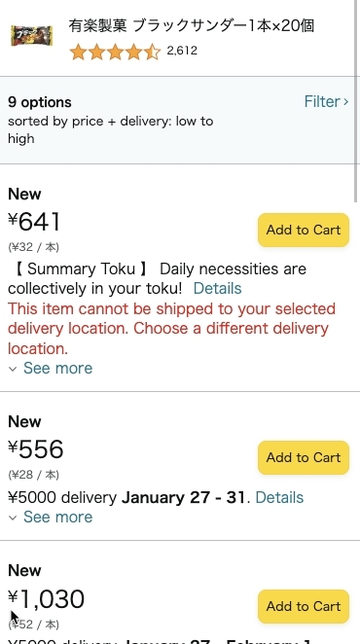The width and height of the screenshot is (360, 644).
Task: Click the chevron beside first See more
Action: (13, 369)
